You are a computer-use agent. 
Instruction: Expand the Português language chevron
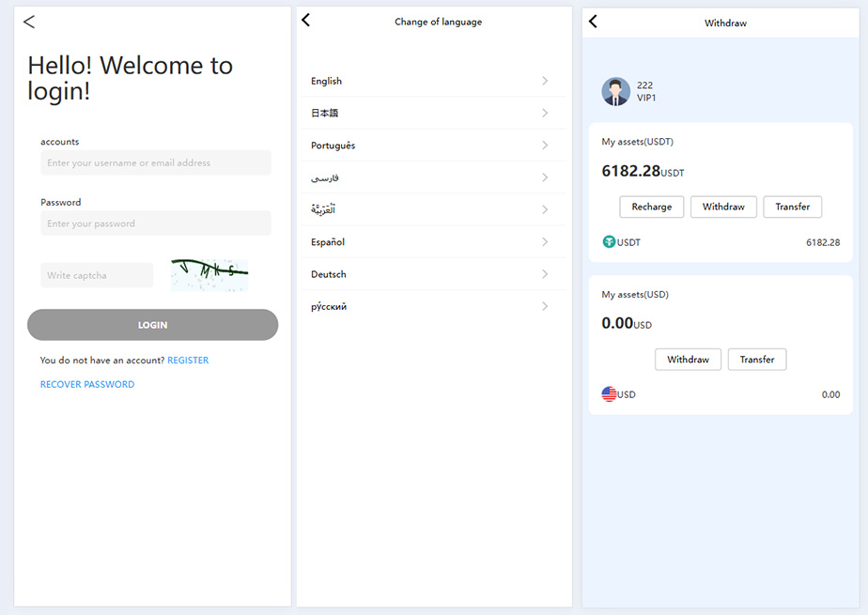545,146
